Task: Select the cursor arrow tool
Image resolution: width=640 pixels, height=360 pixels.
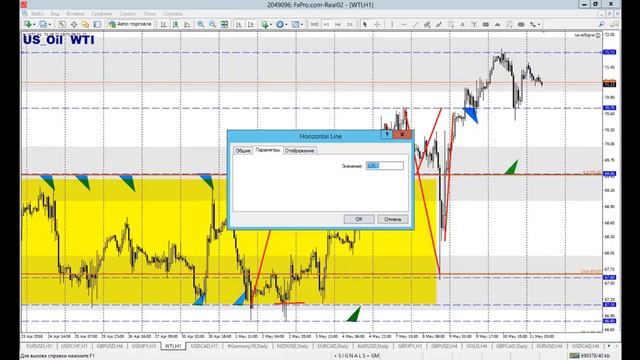Action: [x=365, y=24]
